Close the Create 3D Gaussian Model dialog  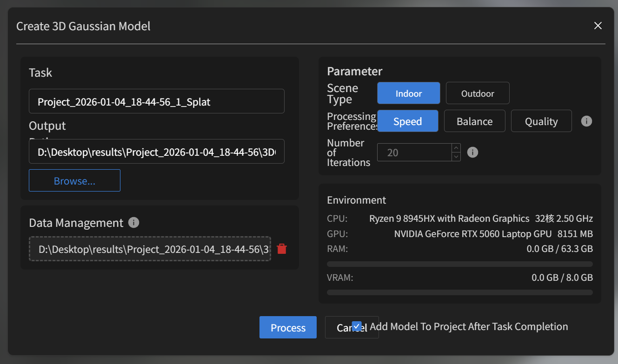(x=598, y=26)
